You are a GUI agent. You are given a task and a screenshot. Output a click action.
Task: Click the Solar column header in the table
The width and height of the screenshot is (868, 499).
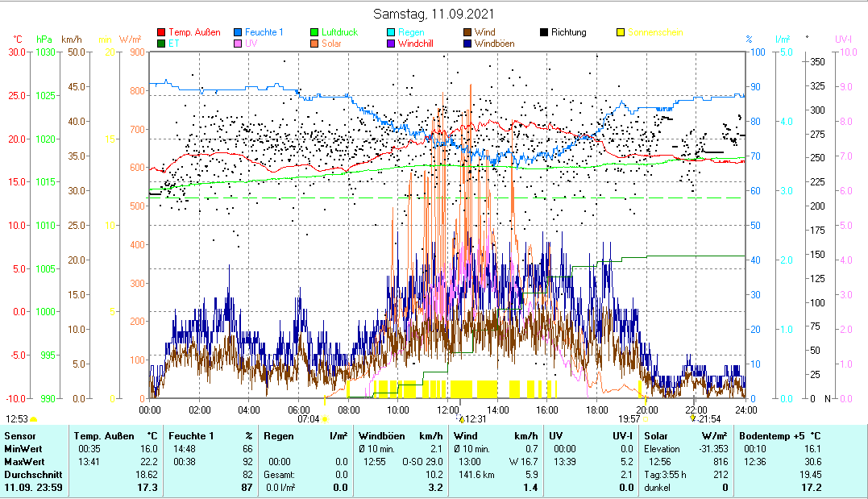pos(656,436)
